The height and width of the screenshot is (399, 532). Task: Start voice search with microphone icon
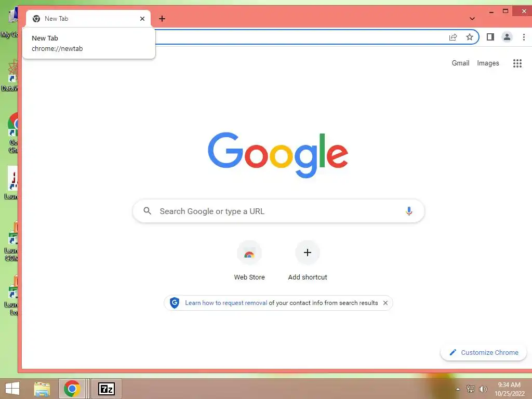[x=409, y=211]
